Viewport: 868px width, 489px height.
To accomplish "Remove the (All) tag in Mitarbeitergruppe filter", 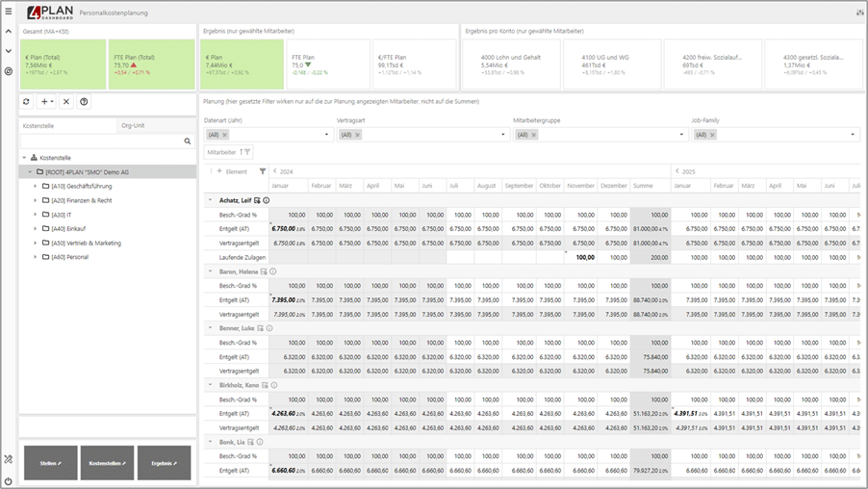I will point(534,135).
